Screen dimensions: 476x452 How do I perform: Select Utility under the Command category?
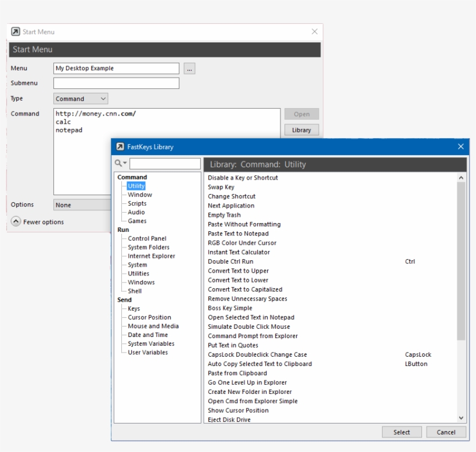coord(135,186)
